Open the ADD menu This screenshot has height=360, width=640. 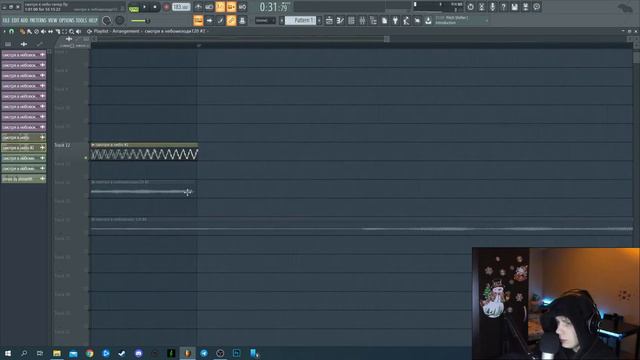[24, 20]
